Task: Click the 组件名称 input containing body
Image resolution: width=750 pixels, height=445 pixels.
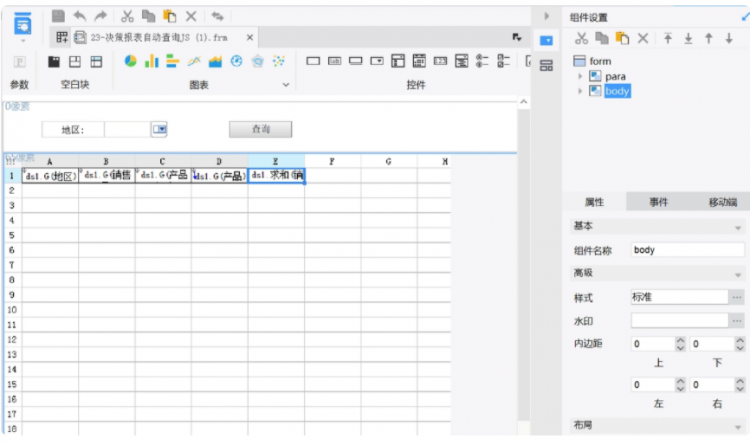Action: coord(687,250)
